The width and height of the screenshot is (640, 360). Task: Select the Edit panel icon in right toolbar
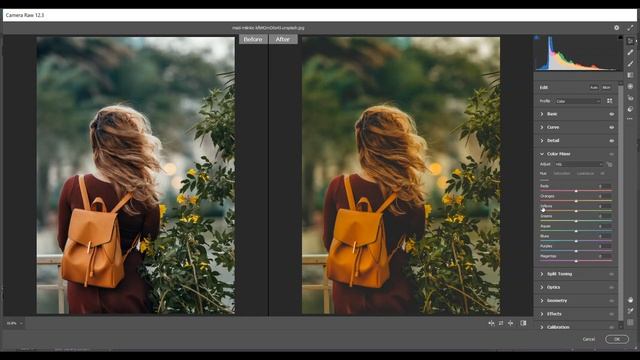pos(630,41)
